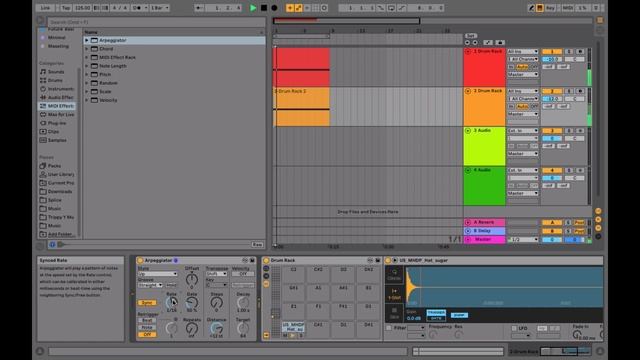Unfold the 3 Audio track

tap(468, 131)
